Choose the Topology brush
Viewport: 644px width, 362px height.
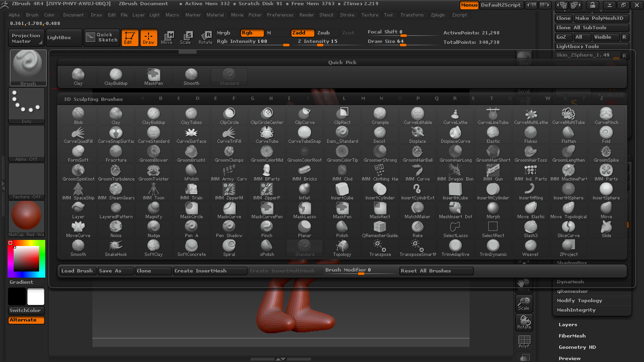click(342, 248)
